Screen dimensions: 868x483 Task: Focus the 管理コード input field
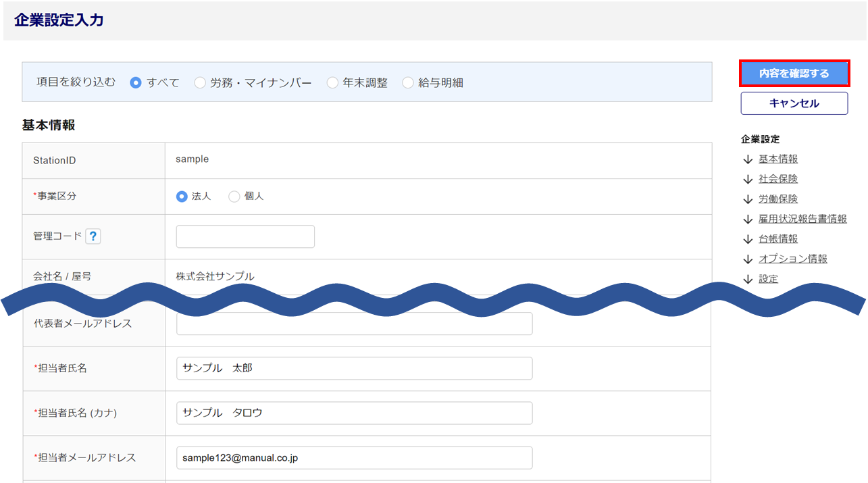click(245, 236)
